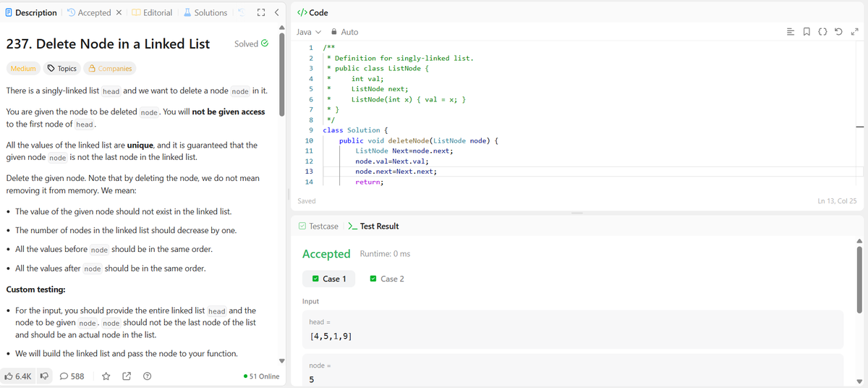The height and width of the screenshot is (388, 868).
Task: Click the Code panel header icon
Action: (x=302, y=12)
